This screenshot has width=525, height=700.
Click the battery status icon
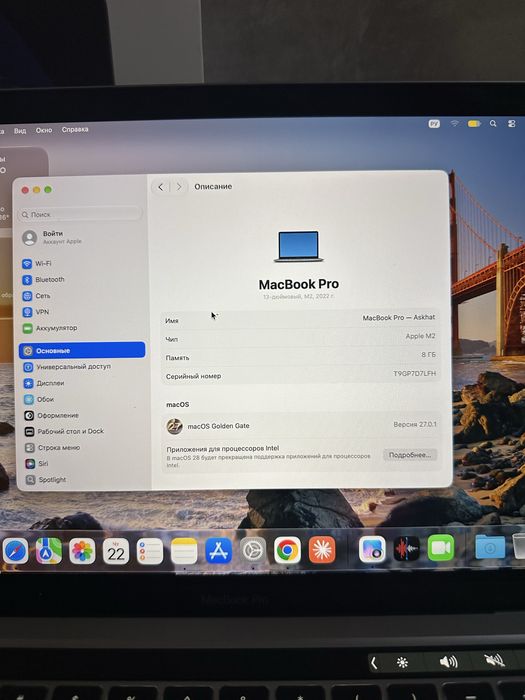click(x=474, y=123)
